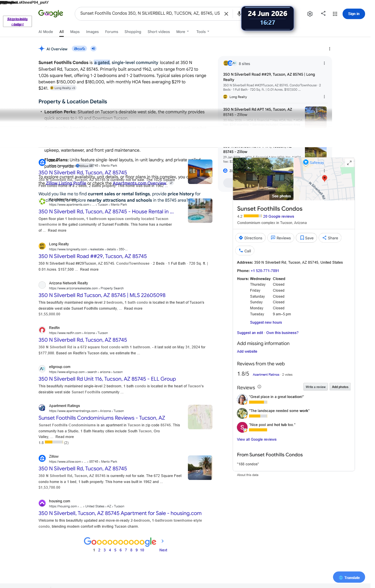The image size is (375, 588).
Task: Click About this data link
Action: (248, 475)
